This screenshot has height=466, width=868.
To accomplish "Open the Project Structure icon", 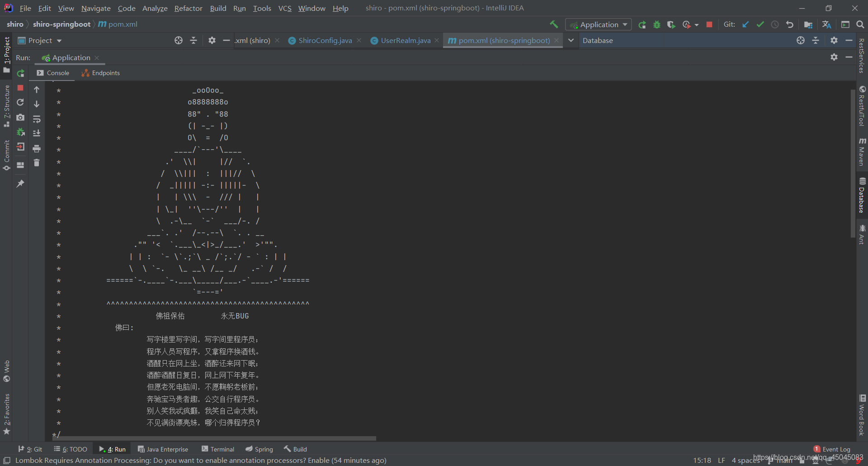I will tap(808, 24).
